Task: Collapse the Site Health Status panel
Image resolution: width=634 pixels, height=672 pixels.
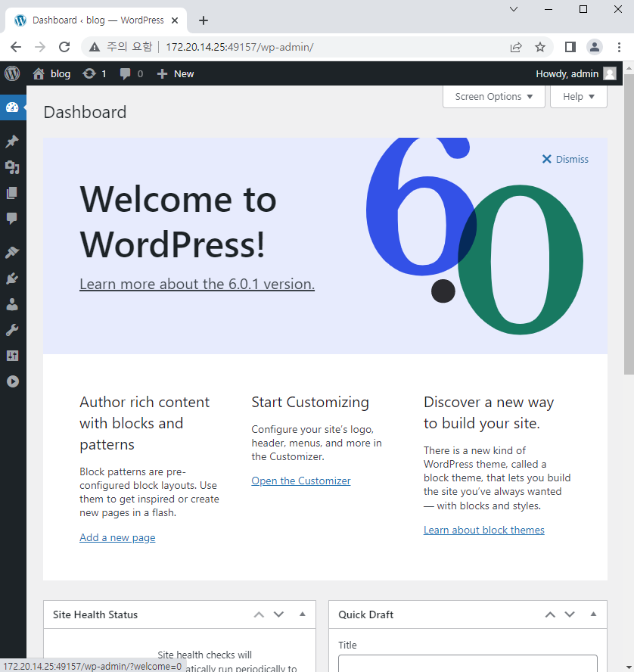Action: [x=303, y=614]
